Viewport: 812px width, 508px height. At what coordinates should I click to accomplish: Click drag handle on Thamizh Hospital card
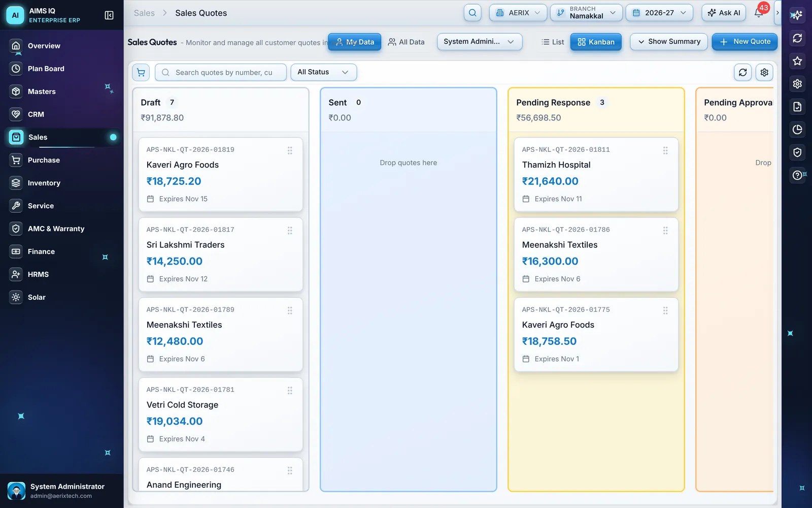(x=665, y=150)
